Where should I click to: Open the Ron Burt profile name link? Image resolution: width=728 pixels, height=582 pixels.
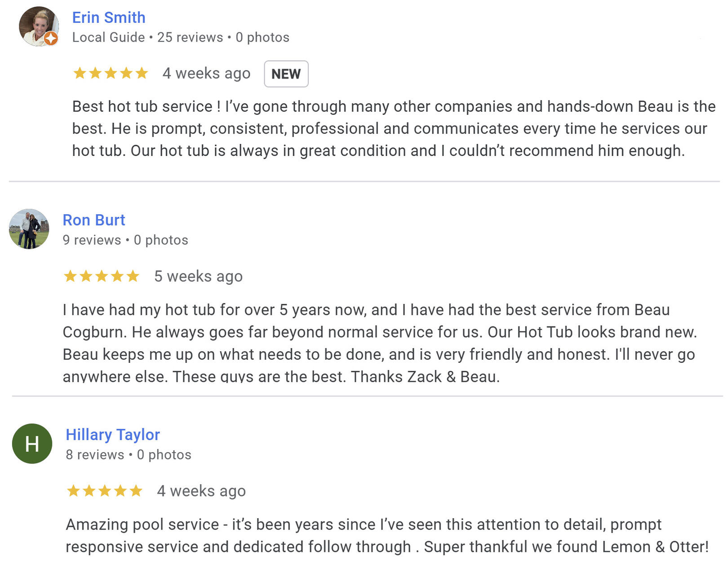coord(93,220)
